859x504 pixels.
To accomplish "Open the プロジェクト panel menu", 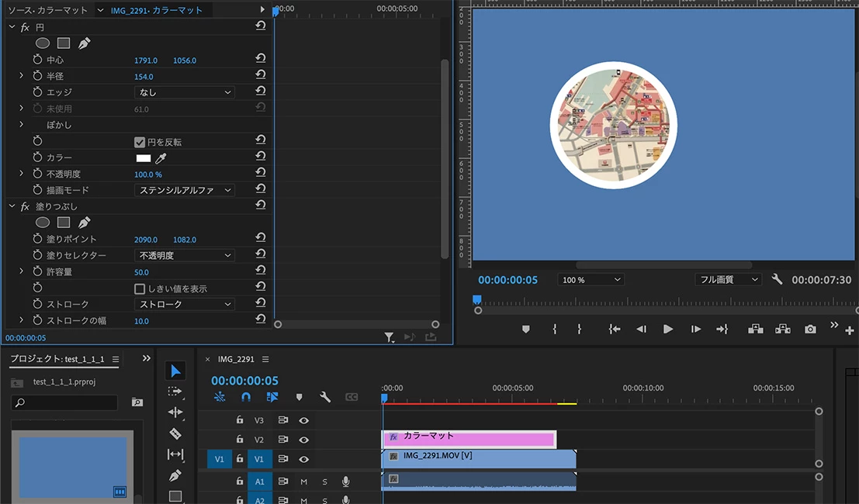I will (116, 360).
